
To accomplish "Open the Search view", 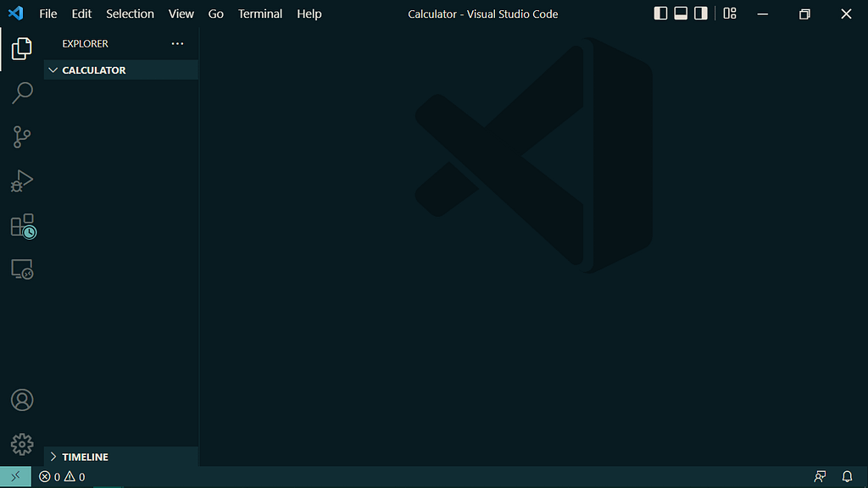I will [21, 92].
